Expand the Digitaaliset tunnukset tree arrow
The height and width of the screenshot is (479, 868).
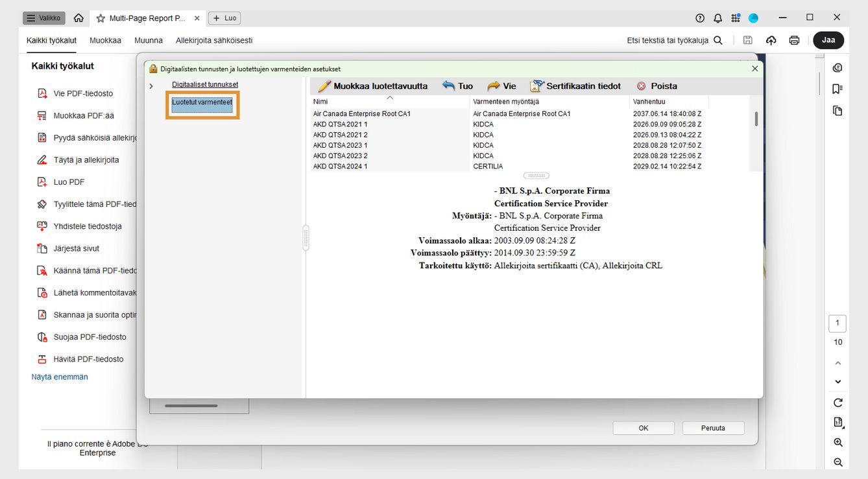[151, 86]
